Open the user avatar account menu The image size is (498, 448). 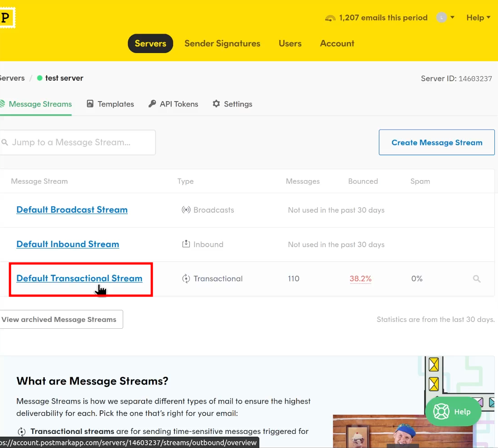point(445,18)
